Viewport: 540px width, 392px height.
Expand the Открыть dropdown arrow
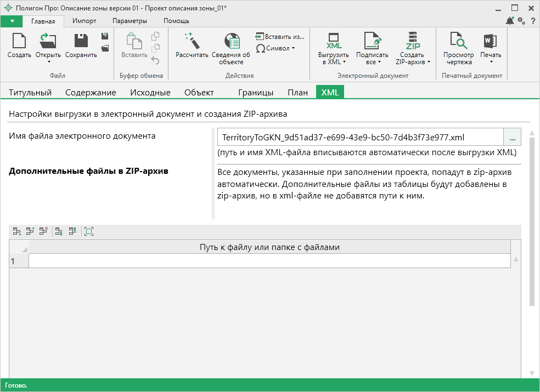(48, 61)
